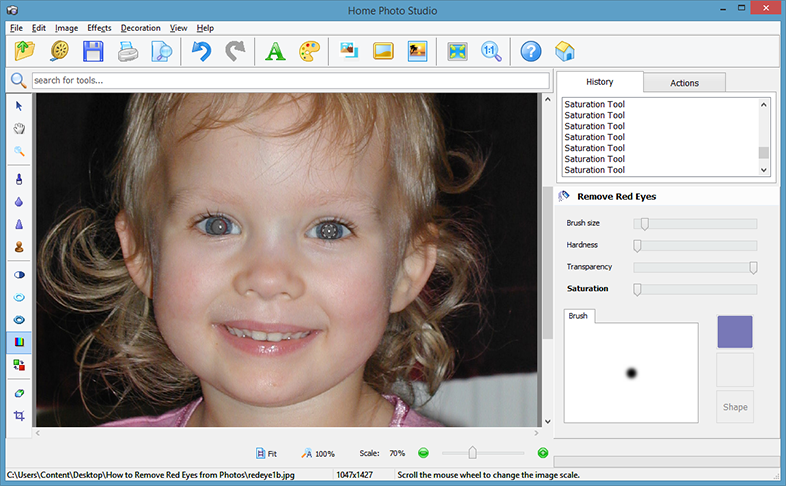Click the search for tools field

pyautogui.click(x=291, y=80)
